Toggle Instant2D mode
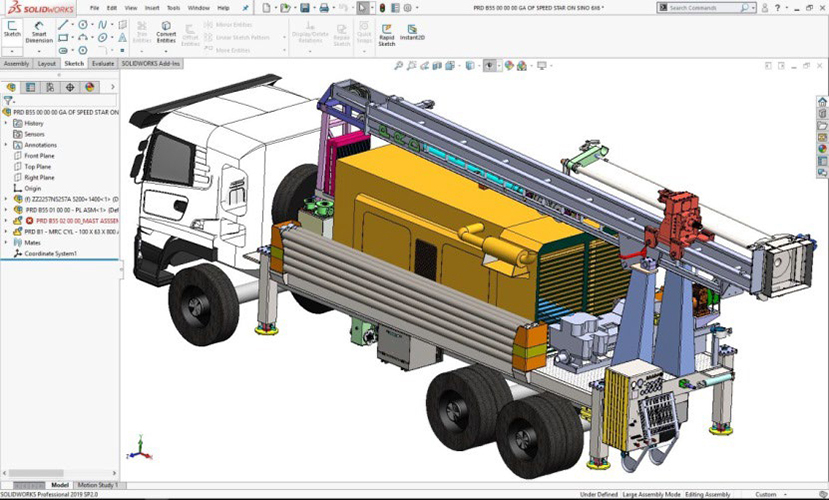The image size is (829, 500). click(412, 32)
